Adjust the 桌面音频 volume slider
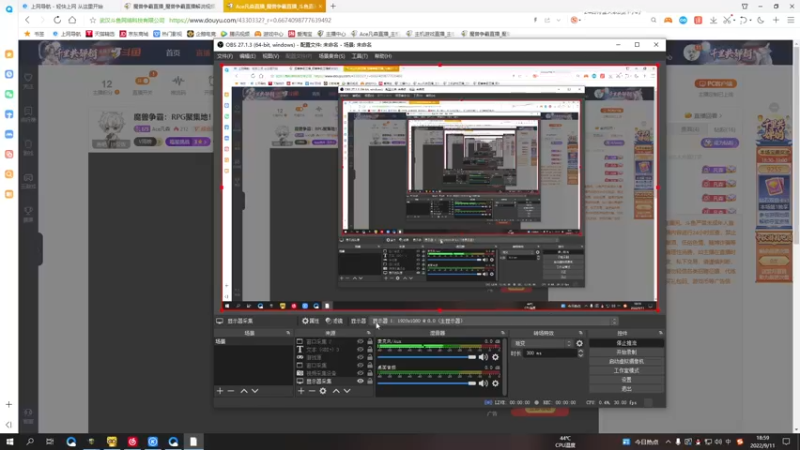 click(427, 383)
